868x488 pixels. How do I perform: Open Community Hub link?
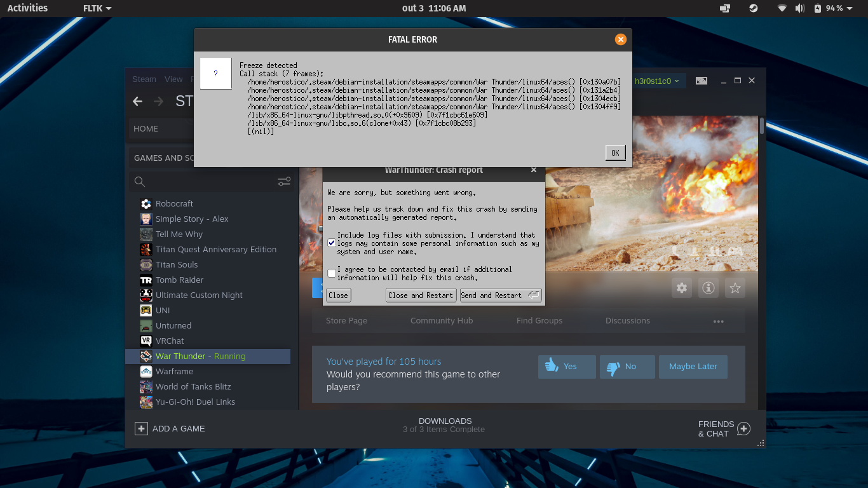point(442,321)
